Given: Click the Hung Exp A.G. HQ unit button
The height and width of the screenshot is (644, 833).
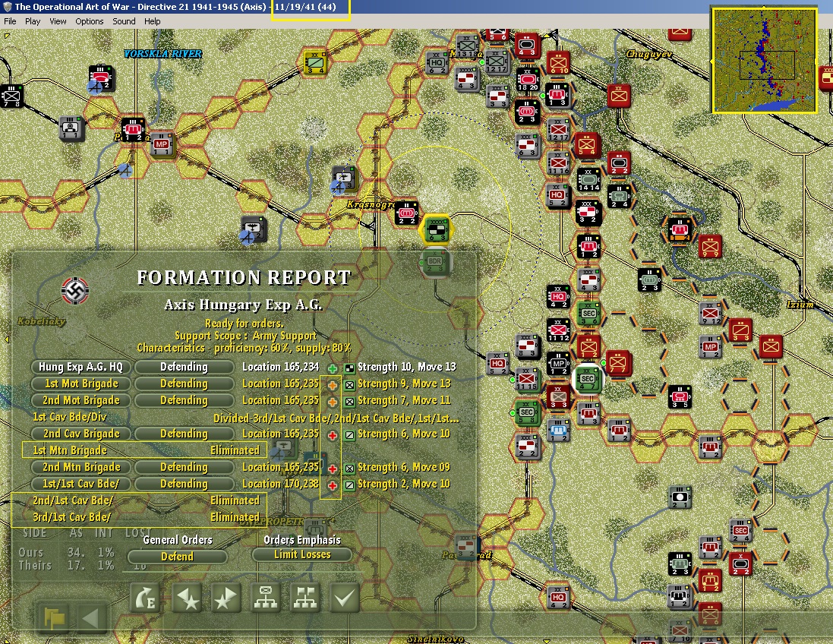Looking at the screenshot, I should click(80, 367).
